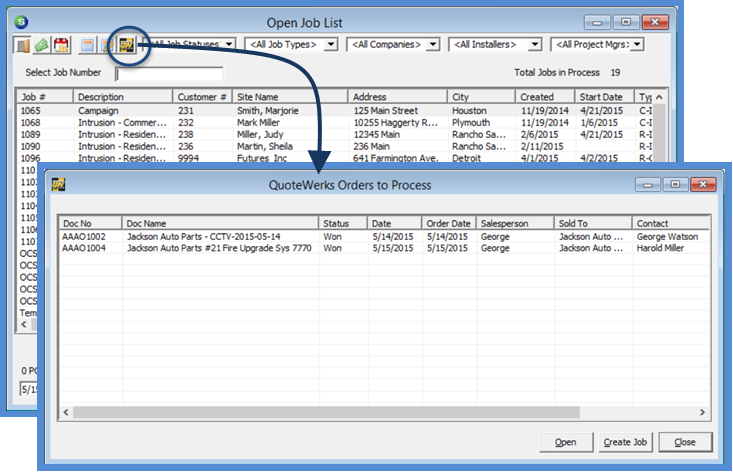Open the All Job Types dropdown
The height and width of the screenshot is (473, 733).
(331, 44)
